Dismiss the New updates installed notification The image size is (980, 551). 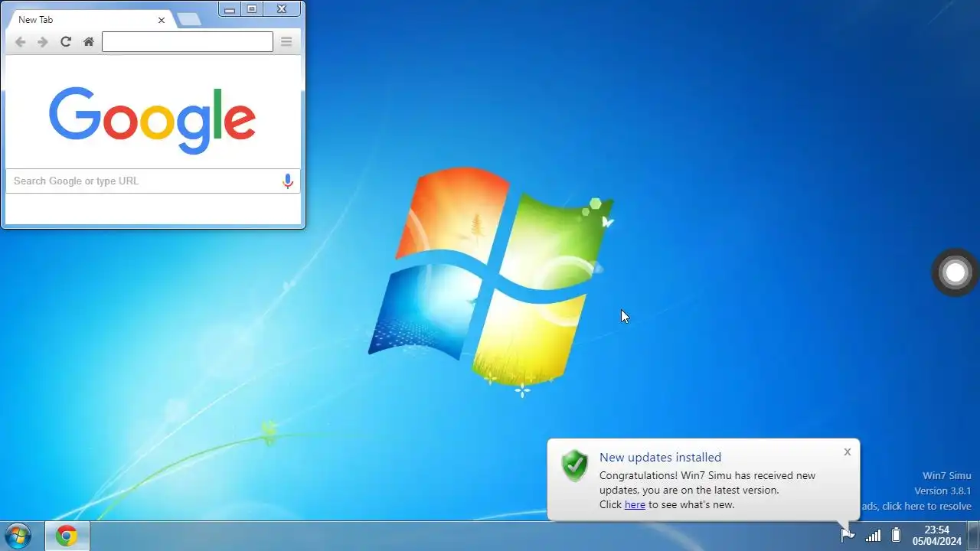(848, 452)
